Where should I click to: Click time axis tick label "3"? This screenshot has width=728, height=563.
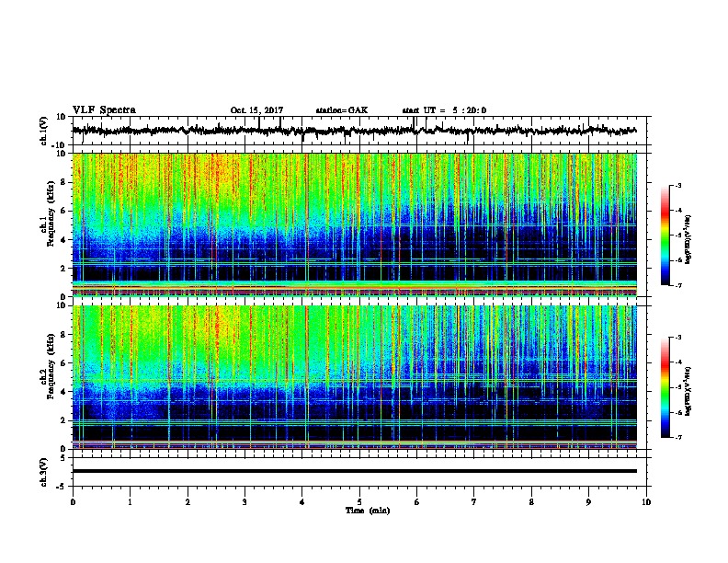point(245,502)
